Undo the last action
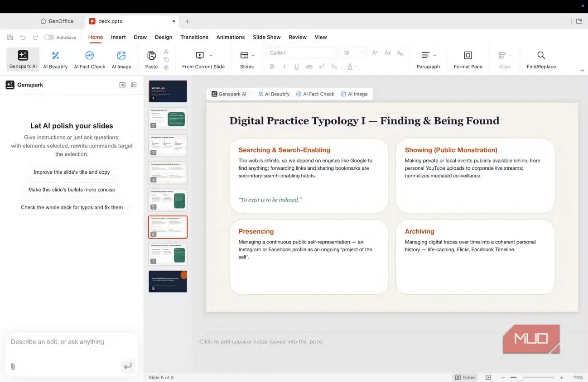Screen dimensions: 588x382 23,37
